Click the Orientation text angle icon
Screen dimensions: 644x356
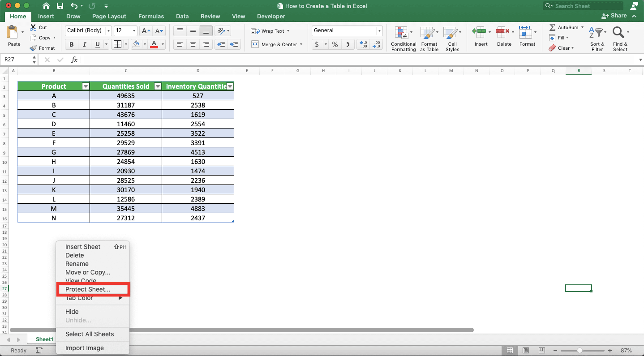click(220, 31)
